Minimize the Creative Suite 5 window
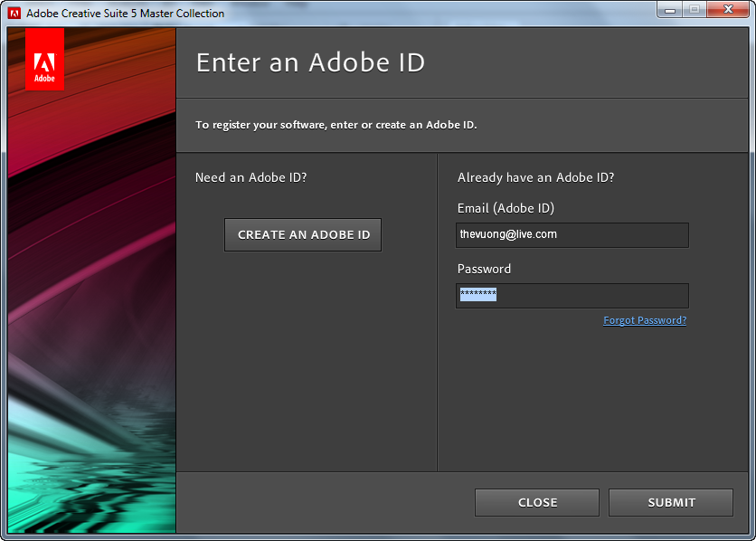The width and height of the screenshot is (756, 541). pos(670,10)
